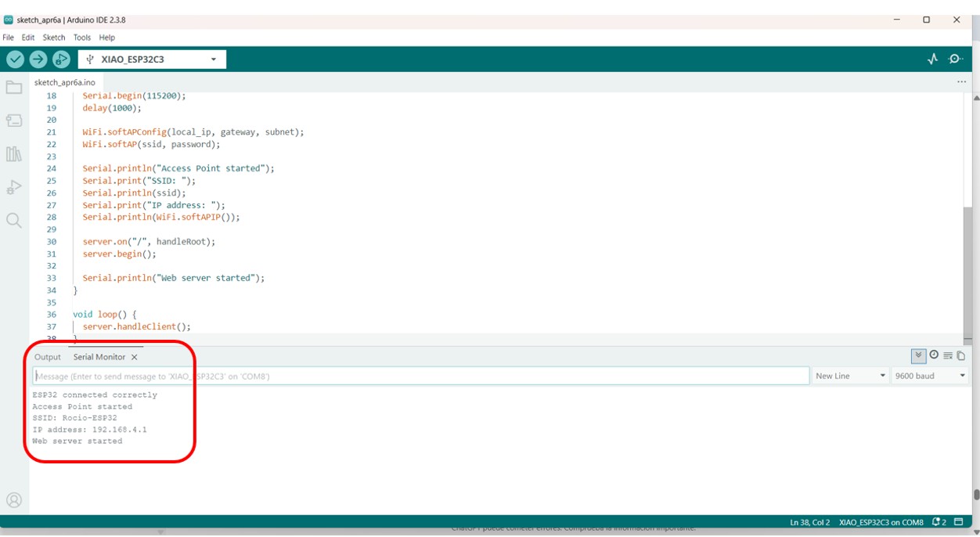
Task: Open the New Line ending dropdown
Action: point(851,376)
